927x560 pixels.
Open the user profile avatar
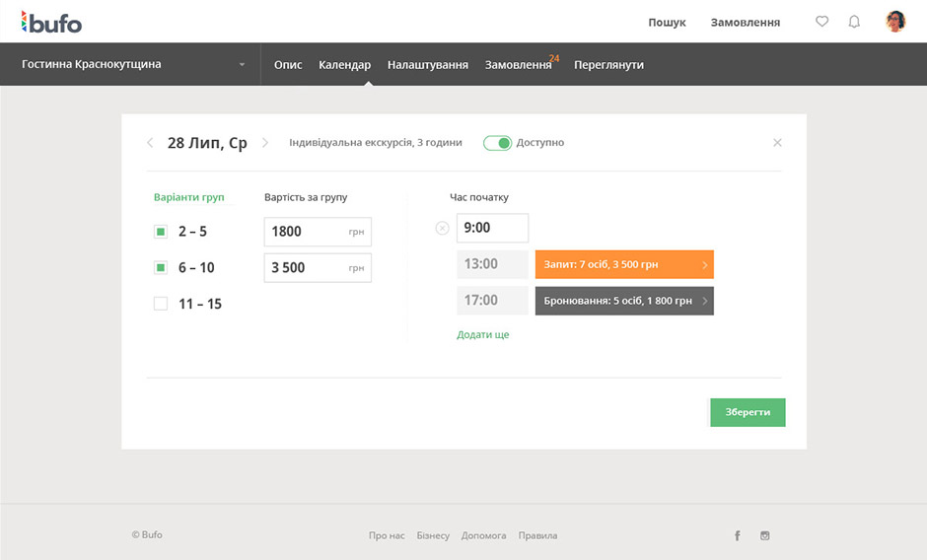coord(895,22)
